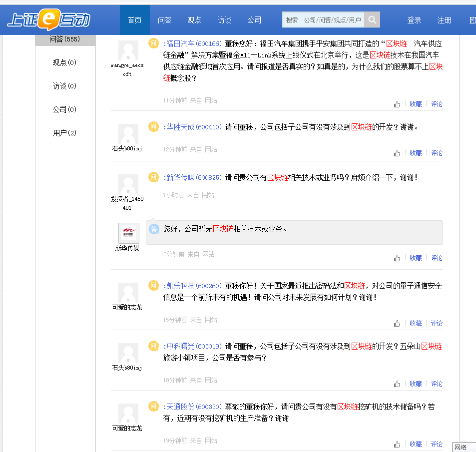
Task: Click 评论 on the 华胜天成 question
Action: [437, 153]
